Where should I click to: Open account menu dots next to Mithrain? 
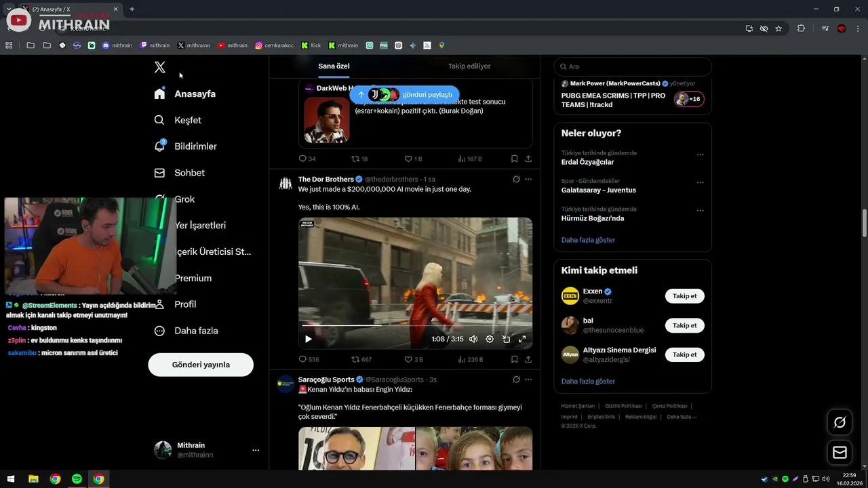256,450
